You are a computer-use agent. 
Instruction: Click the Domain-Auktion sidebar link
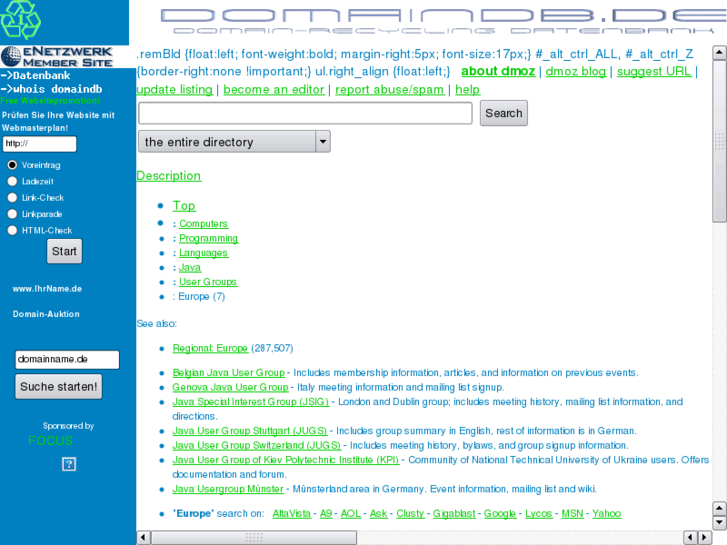tap(46, 314)
